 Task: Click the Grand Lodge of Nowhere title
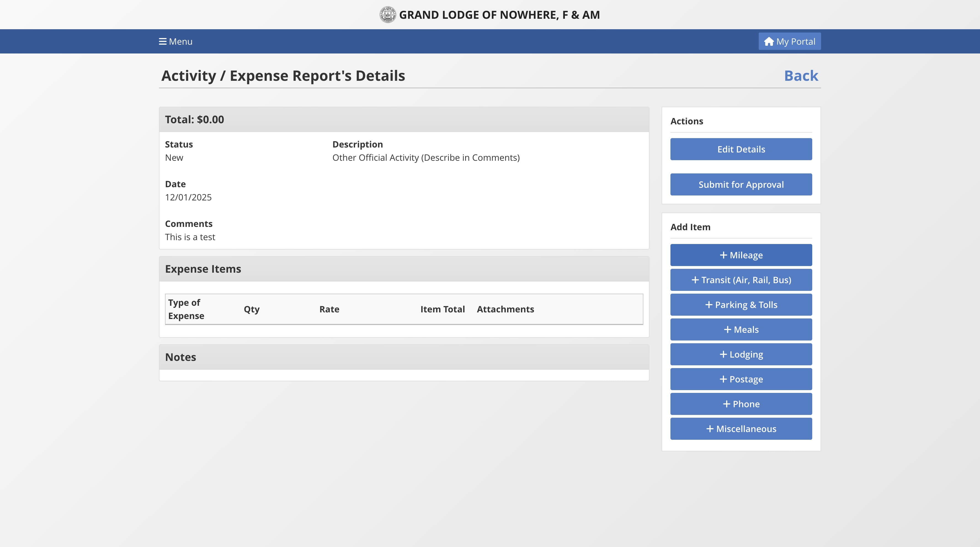coord(499,15)
